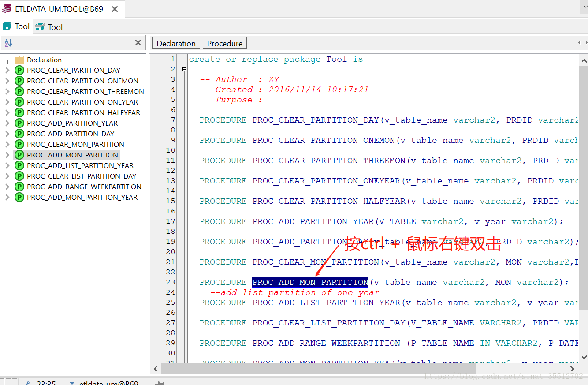The width and height of the screenshot is (588, 385).
Task: Expand PROC_CLEAR_PARTITION_HALFYEAR tree node
Action: pyautogui.click(x=7, y=112)
